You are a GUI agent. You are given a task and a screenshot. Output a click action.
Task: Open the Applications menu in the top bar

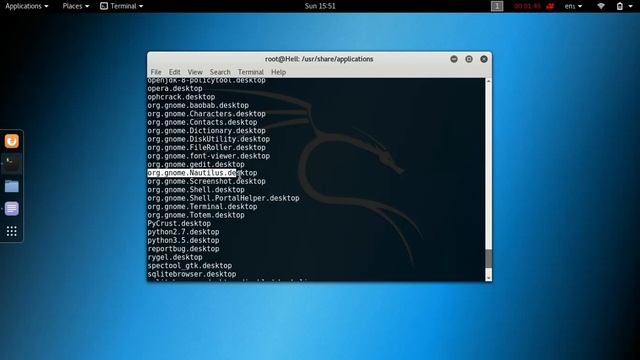(x=27, y=6)
